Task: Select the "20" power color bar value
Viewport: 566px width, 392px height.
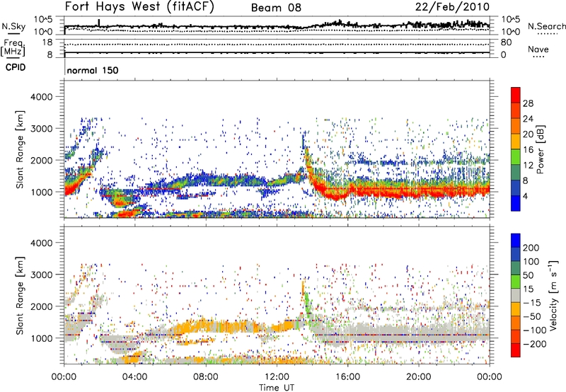Action: 528,134
